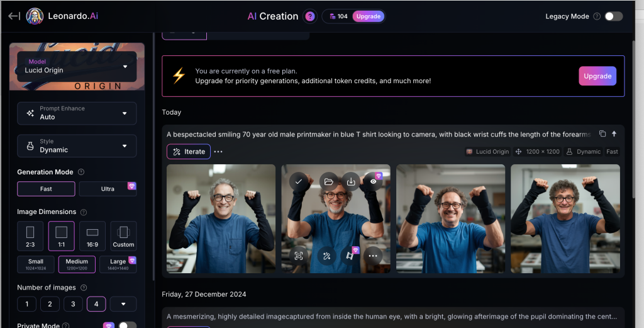This screenshot has width=644, height=328.
Task: Toggle the eye visibility icon on the second image
Action: click(x=374, y=182)
